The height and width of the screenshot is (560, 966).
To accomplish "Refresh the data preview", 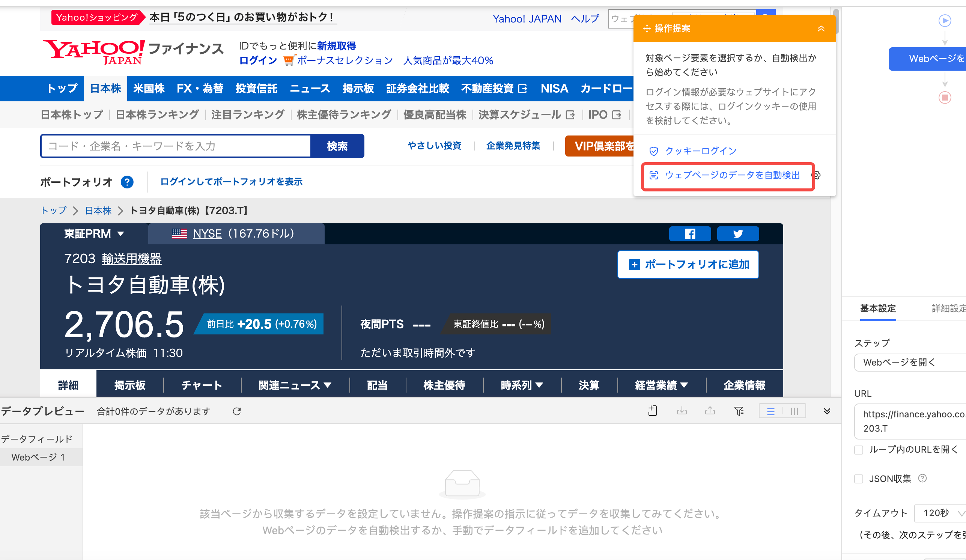I will coord(237,411).
